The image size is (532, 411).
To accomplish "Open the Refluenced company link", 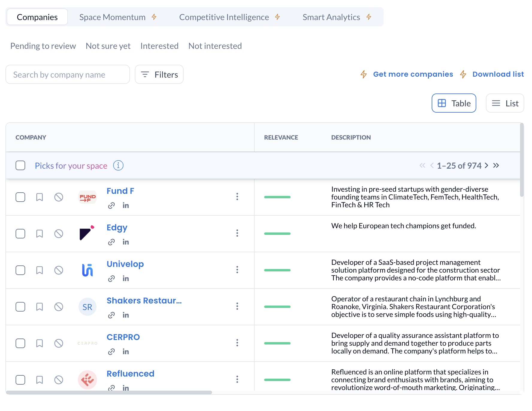I will (x=131, y=374).
